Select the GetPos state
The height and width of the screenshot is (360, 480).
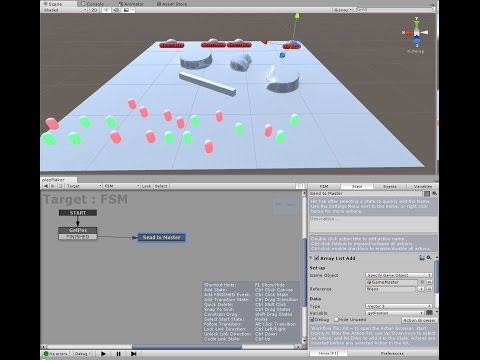[x=78, y=230]
